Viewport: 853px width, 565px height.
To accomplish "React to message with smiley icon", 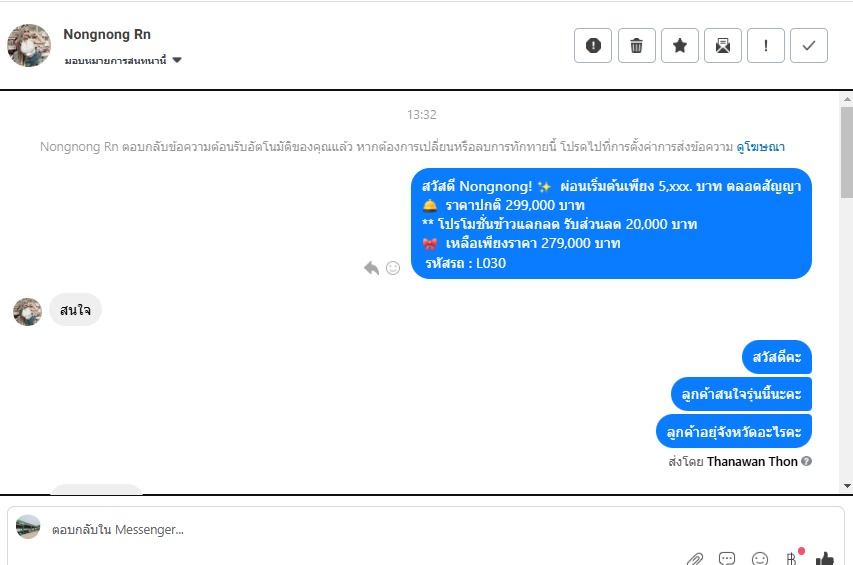I will [393, 268].
